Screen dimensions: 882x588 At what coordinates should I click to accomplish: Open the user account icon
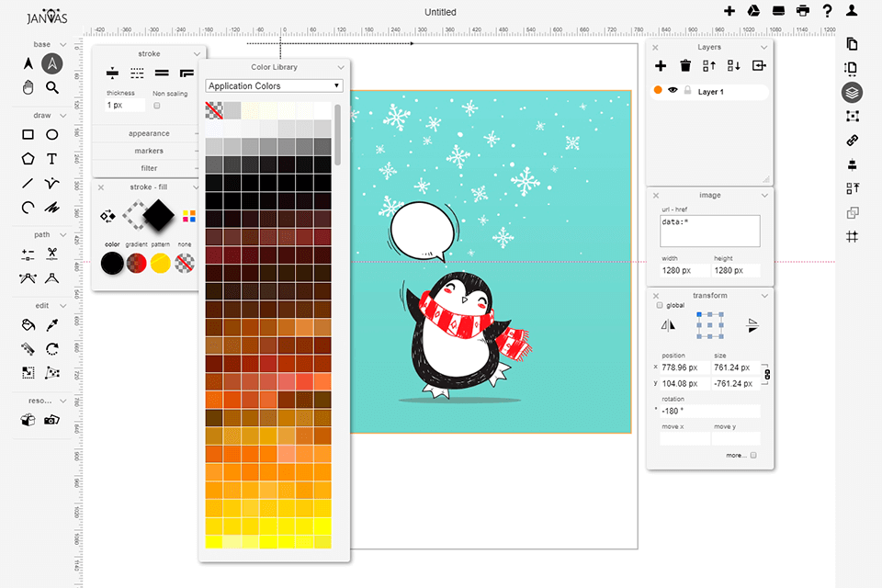tap(852, 11)
